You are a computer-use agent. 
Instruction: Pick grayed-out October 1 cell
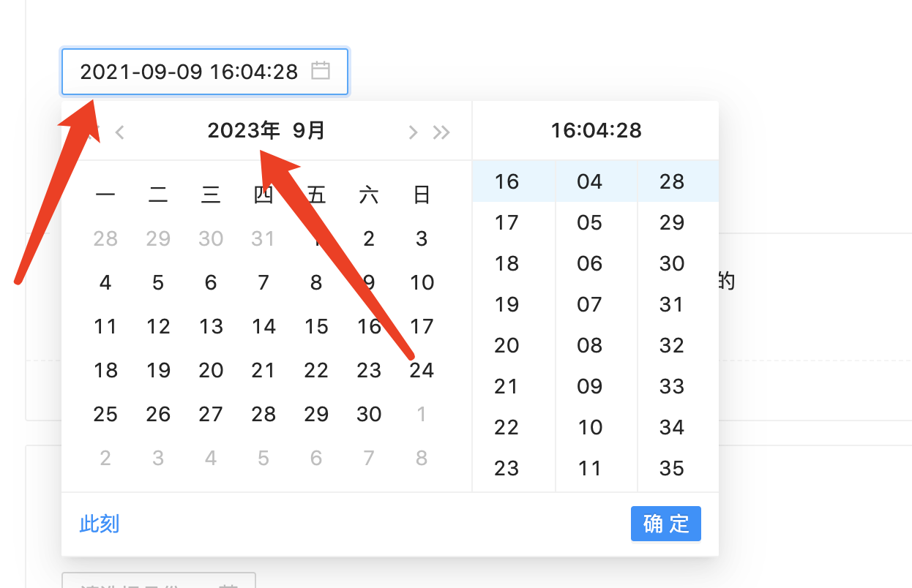click(422, 414)
